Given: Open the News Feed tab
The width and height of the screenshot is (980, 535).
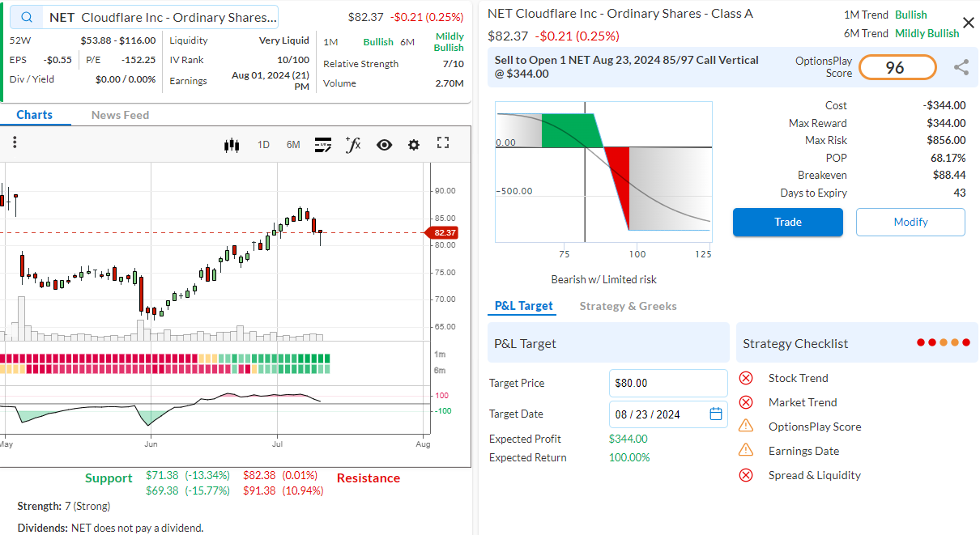Looking at the screenshot, I should (x=120, y=115).
